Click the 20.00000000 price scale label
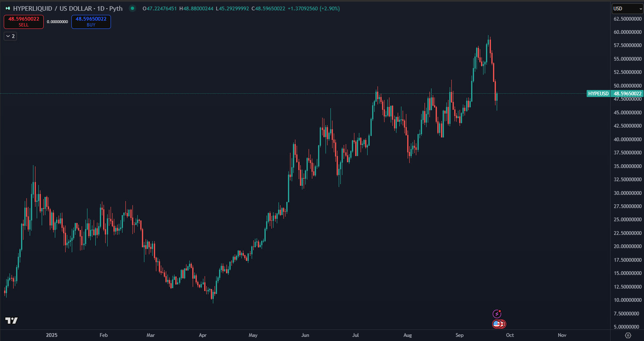The image size is (644, 341). (x=627, y=246)
